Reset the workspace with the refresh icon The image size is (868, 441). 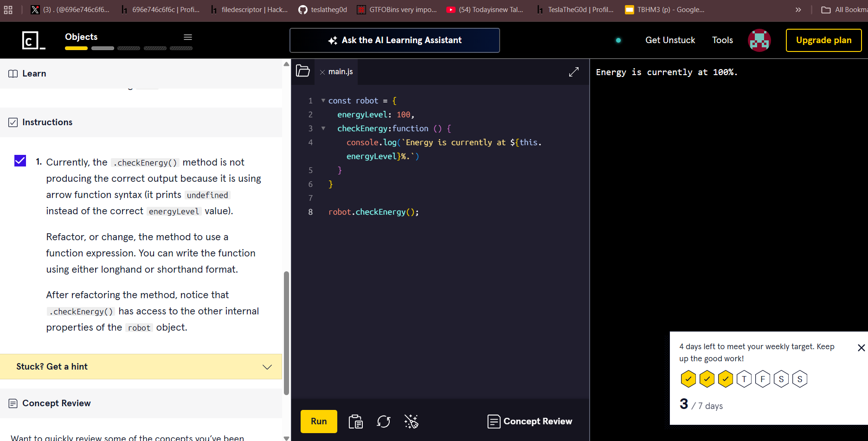(x=384, y=422)
